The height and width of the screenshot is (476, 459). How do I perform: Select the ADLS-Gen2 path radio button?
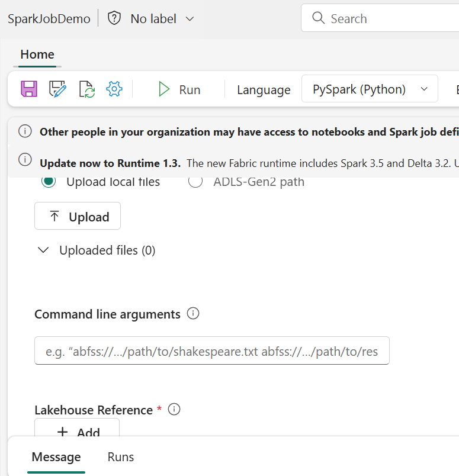(195, 182)
